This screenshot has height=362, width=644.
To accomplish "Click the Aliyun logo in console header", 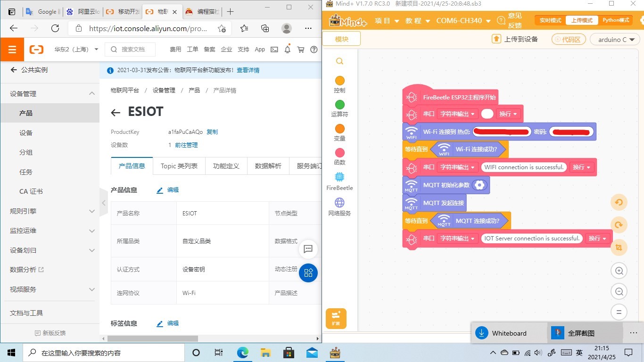I will tap(37, 49).
